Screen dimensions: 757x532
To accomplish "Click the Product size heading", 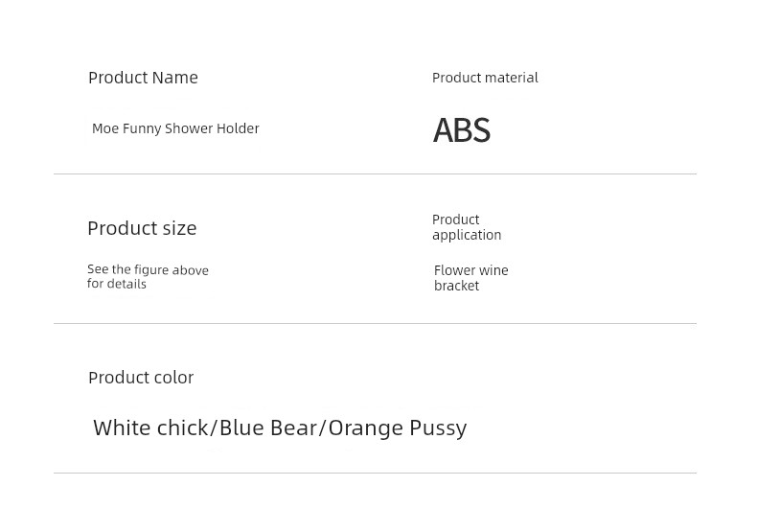I will coord(142,228).
